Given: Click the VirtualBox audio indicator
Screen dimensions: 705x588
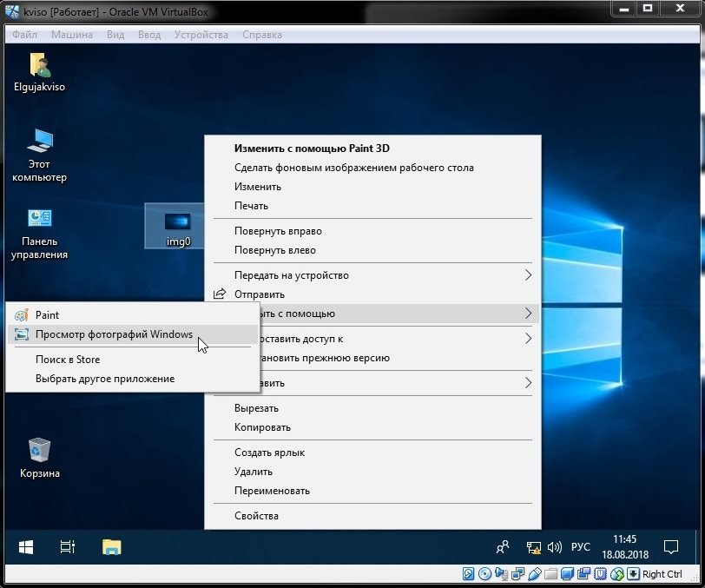Looking at the screenshot, I should pyautogui.click(x=501, y=574).
